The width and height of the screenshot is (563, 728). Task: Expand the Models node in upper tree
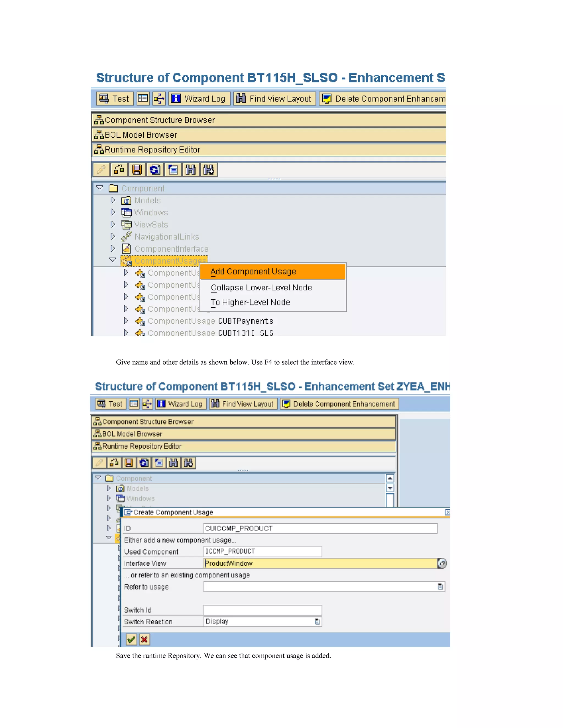tap(112, 200)
